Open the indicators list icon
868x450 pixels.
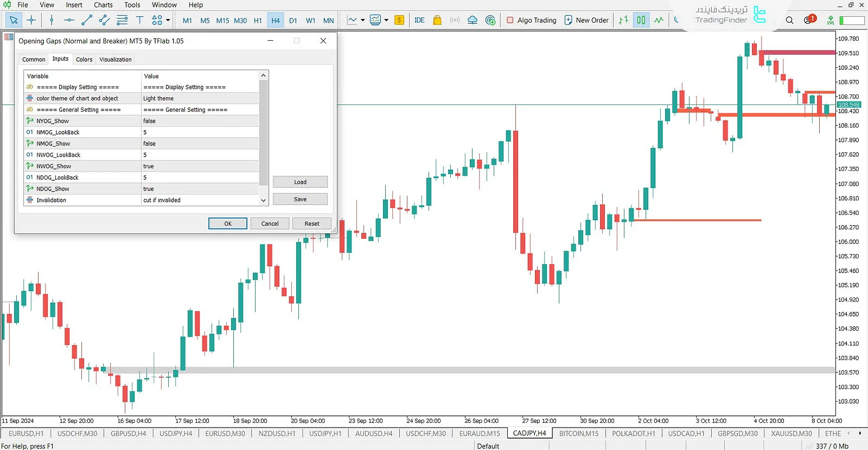coord(353,20)
